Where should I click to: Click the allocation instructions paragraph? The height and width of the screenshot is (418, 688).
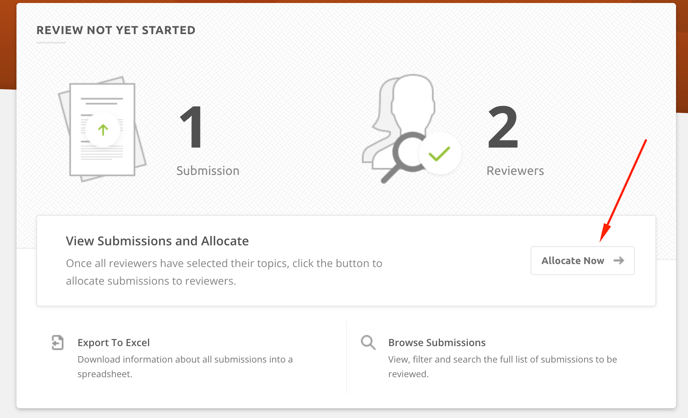224,272
